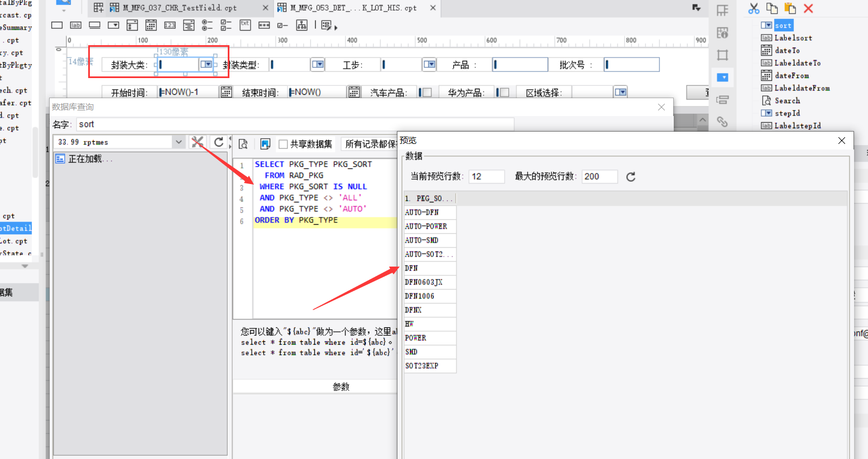Open the 33.99 rptmes connection dropdown
The height and width of the screenshot is (459, 868).
(x=179, y=142)
